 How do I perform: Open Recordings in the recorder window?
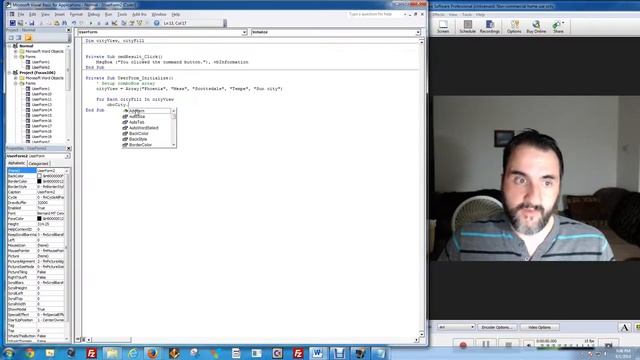[x=490, y=27]
